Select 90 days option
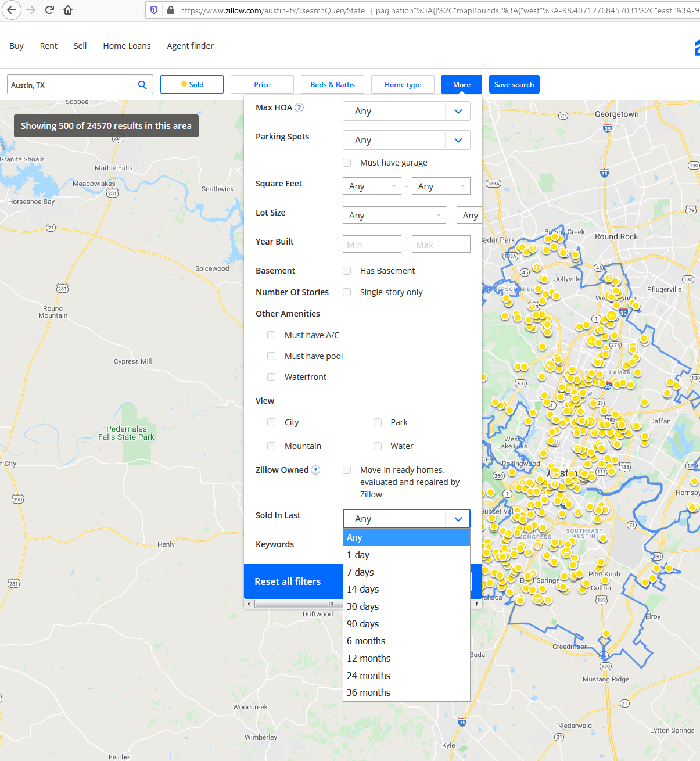 pos(407,624)
